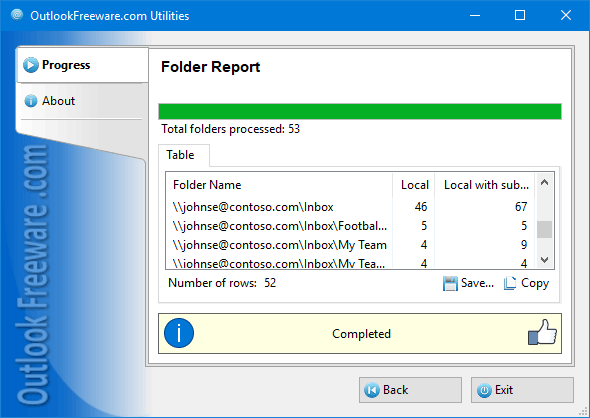Viewport: 590px width, 418px height.
Task: Click the table scrollbar down arrow
Action: point(544,260)
